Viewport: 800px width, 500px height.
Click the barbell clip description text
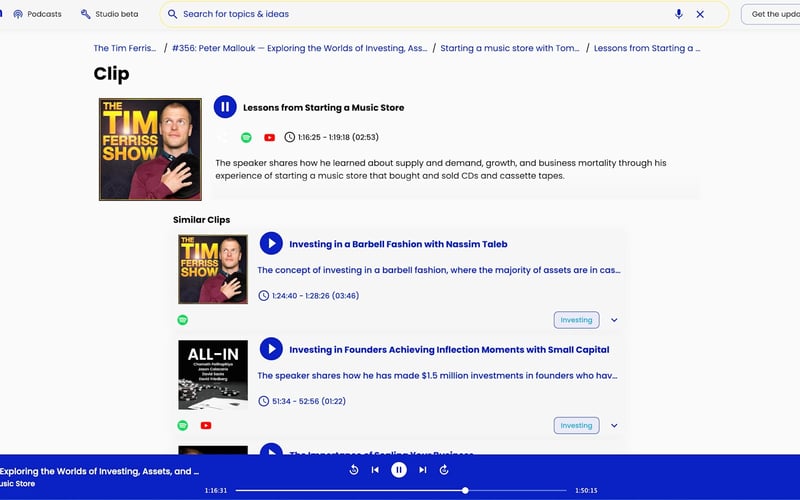pyautogui.click(x=439, y=270)
